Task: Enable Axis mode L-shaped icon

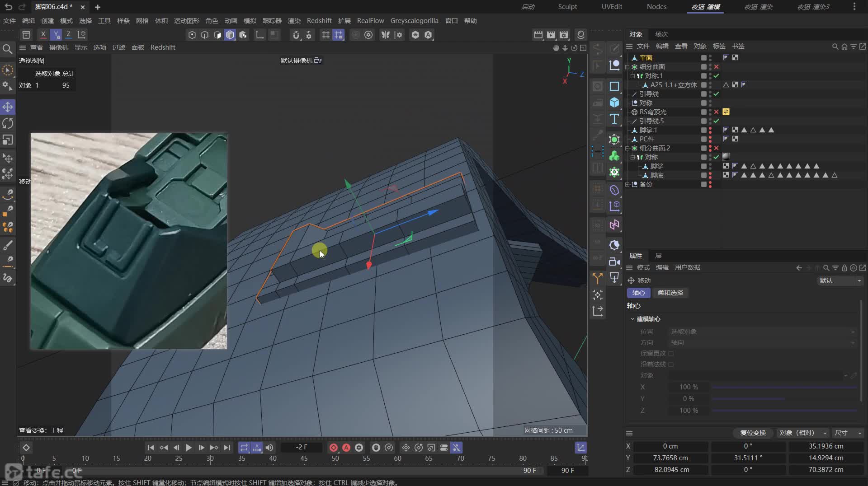Action: coord(260,35)
